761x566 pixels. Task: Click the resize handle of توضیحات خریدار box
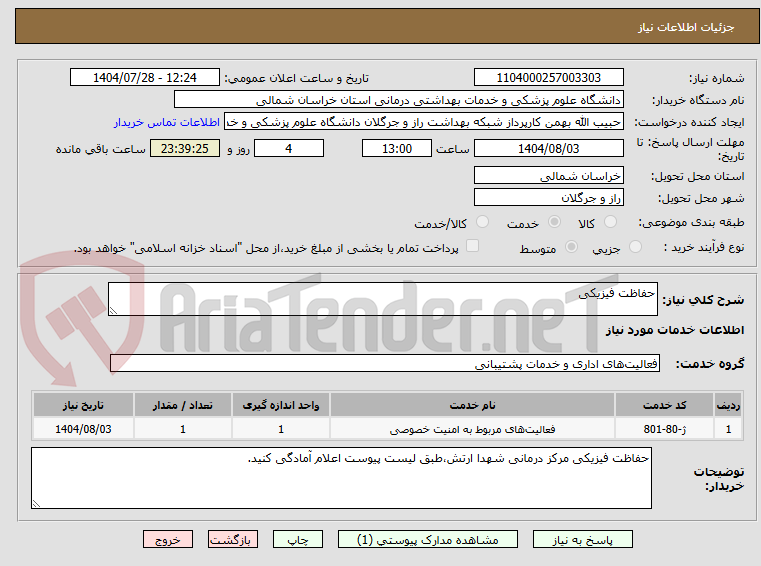(36, 504)
